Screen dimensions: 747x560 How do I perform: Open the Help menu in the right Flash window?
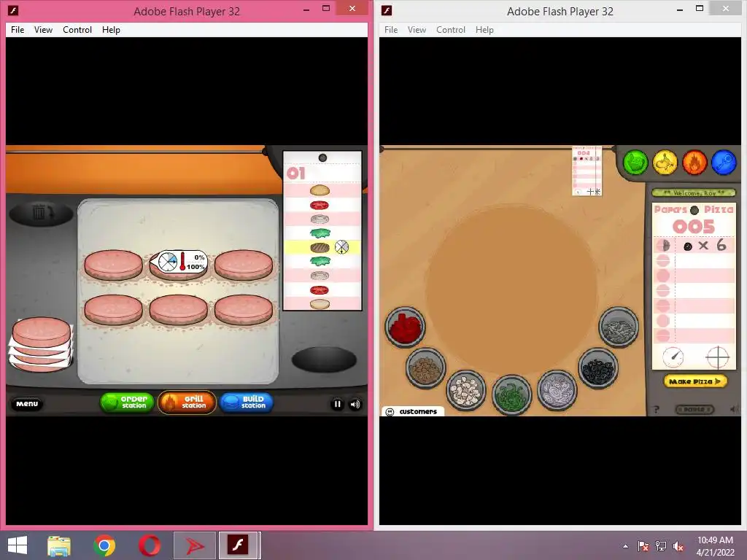(484, 29)
